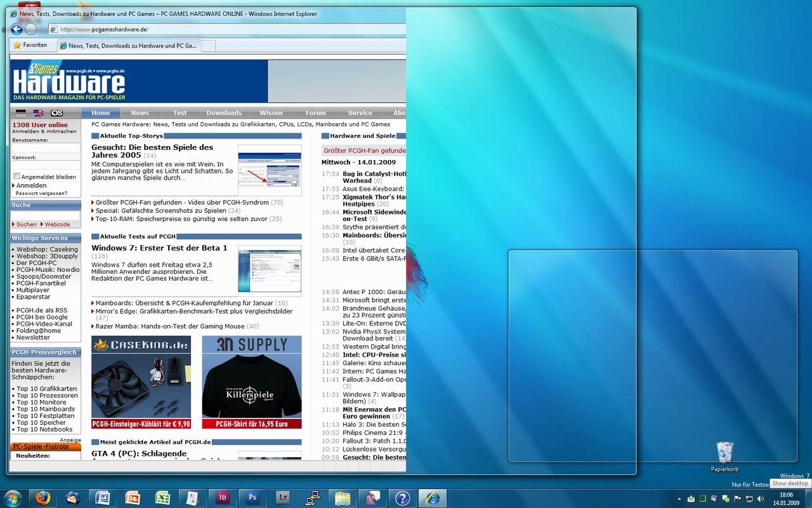Open Microsoft Word from the taskbar
This screenshot has width=812, height=508.
click(103, 498)
